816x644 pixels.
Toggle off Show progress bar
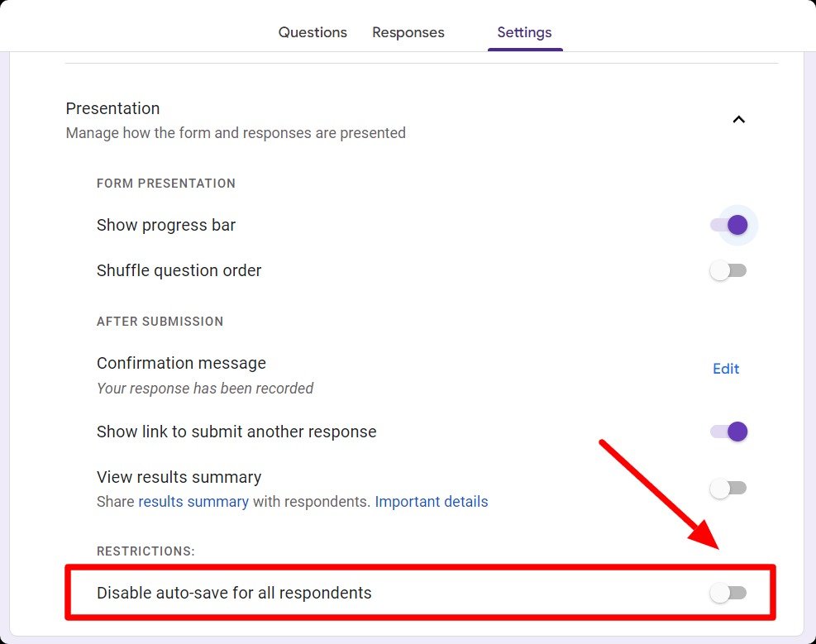[x=728, y=225]
